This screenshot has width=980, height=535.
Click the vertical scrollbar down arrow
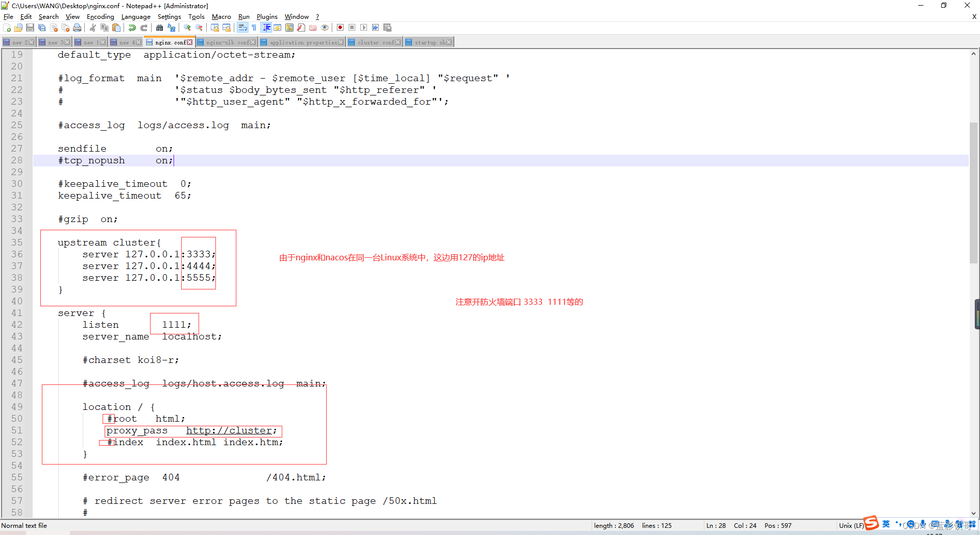pyautogui.click(x=974, y=514)
